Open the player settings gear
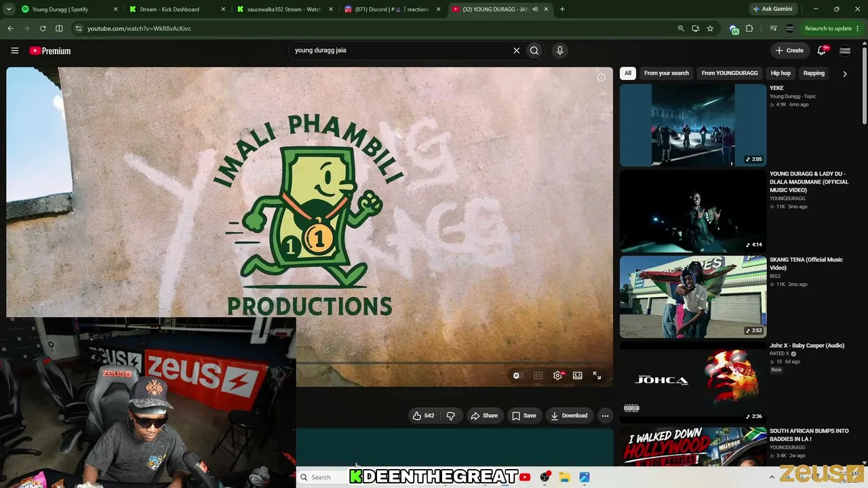 click(x=557, y=375)
